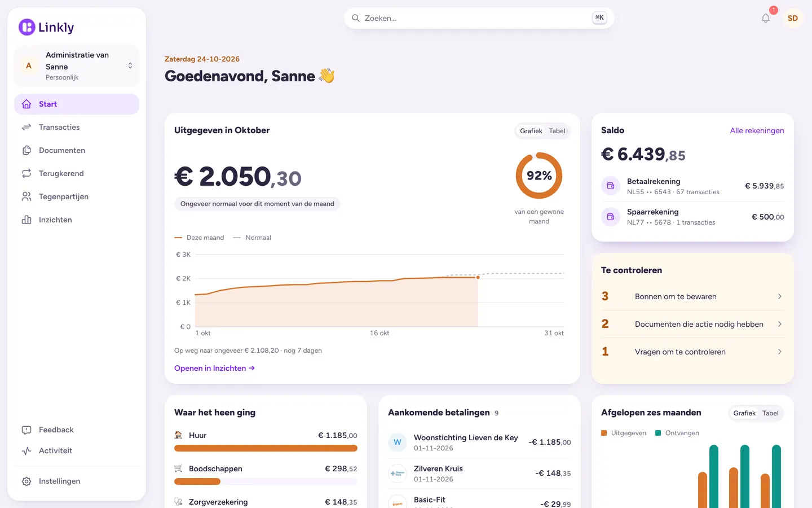Screen dimensions: 812x508
Task: Click the Transacties arrows icon
Action: pos(27,127)
